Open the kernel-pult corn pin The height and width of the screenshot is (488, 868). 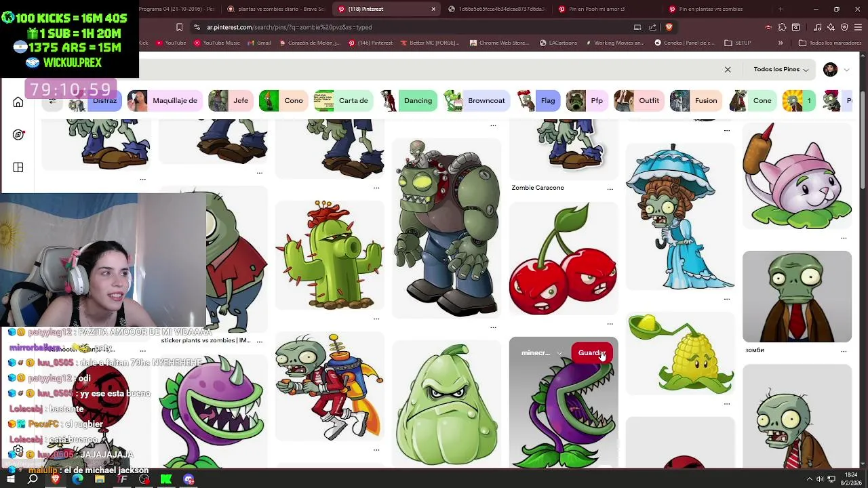(680, 354)
